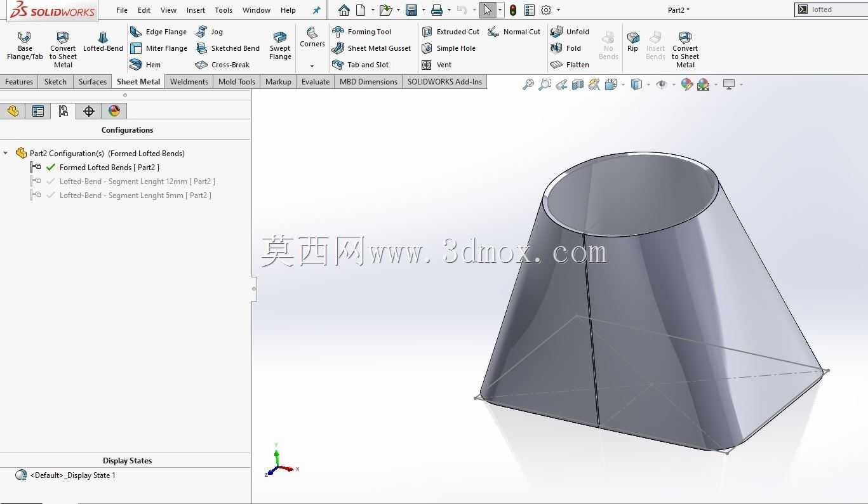
Task: Open the DimXpertManager tab
Action: tap(89, 111)
